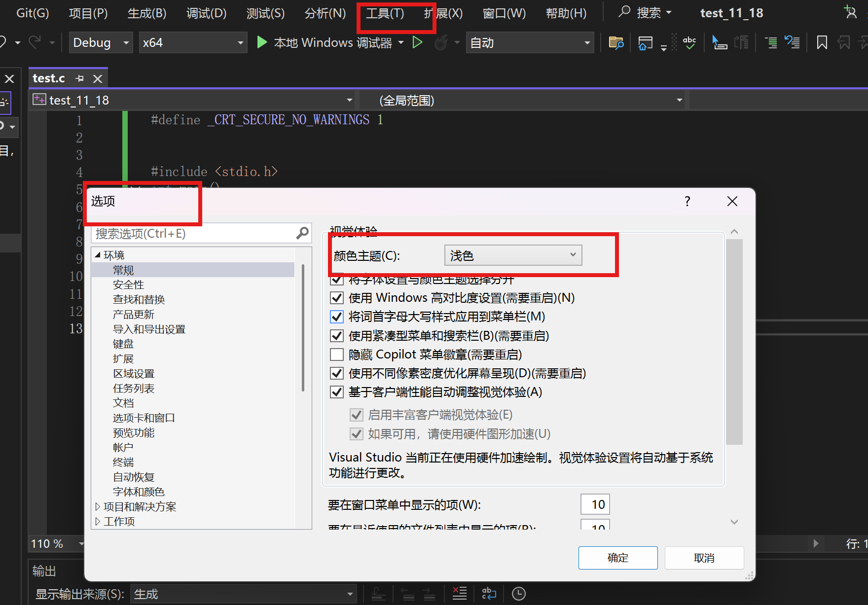Open the 工具(T) menu

point(385,13)
